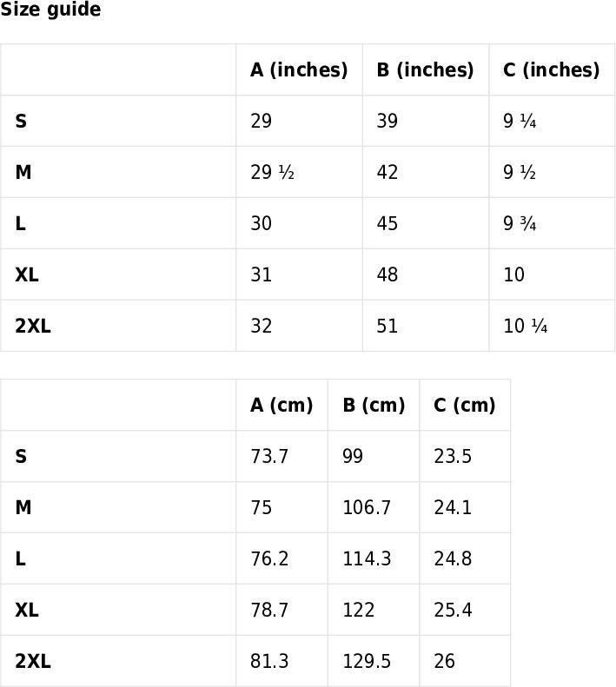The image size is (616, 687).
Task: Click the 2XL row label in cm table
Action: tap(33, 662)
